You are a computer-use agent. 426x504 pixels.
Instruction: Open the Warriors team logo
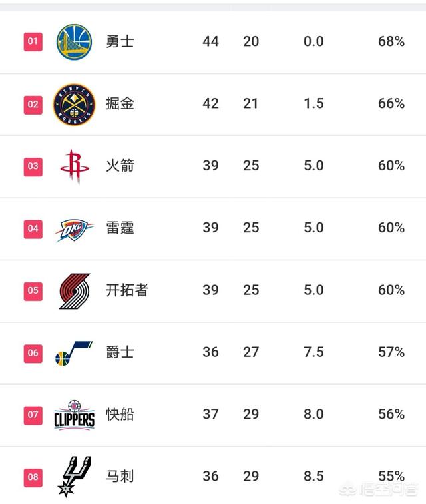(x=74, y=42)
